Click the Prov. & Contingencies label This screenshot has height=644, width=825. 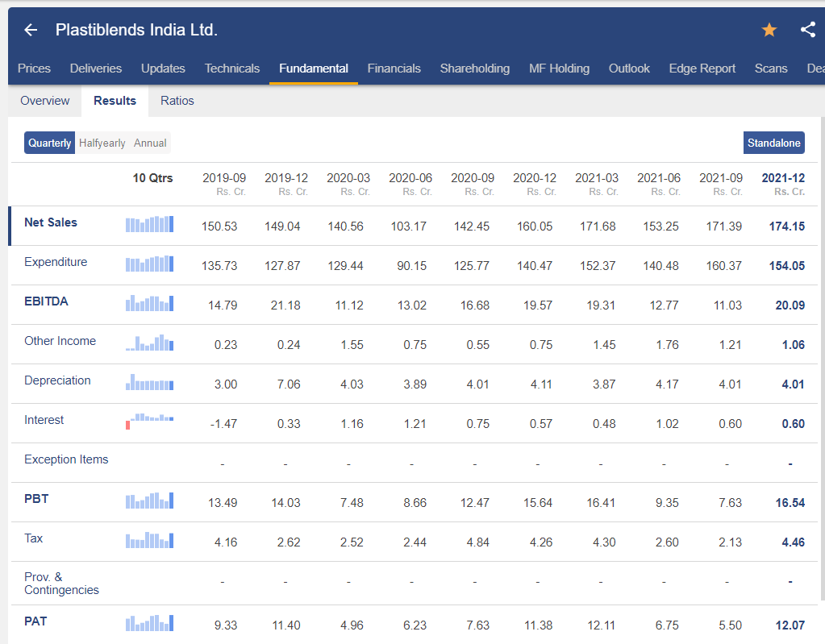[61, 584]
